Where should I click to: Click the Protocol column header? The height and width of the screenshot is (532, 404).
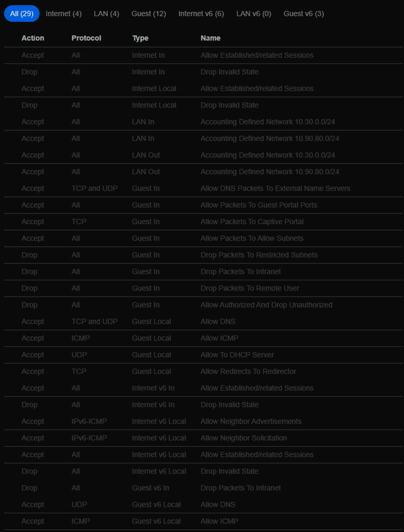click(87, 38)
